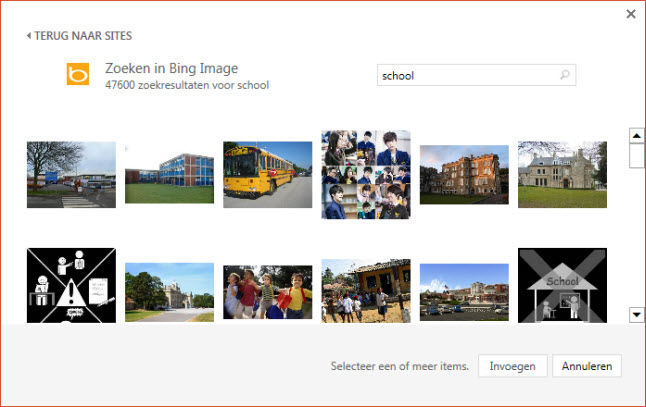Click the Invoegen button

pyautogui.click(x=513, y=366)
